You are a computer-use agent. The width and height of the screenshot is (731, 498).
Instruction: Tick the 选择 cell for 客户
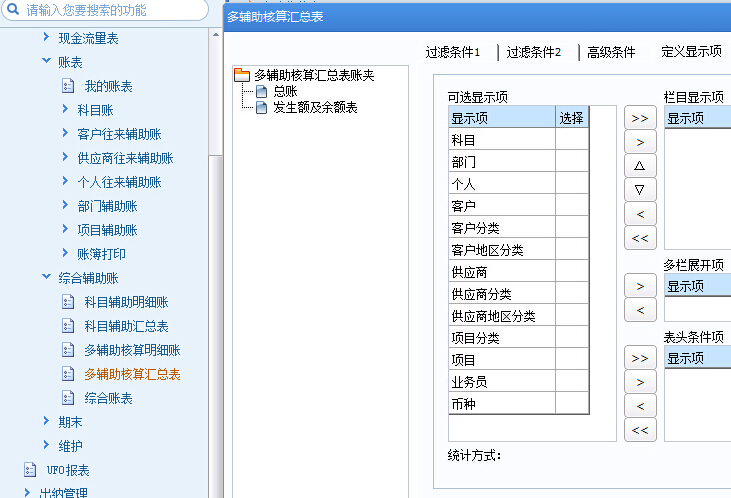pos(572,205)
